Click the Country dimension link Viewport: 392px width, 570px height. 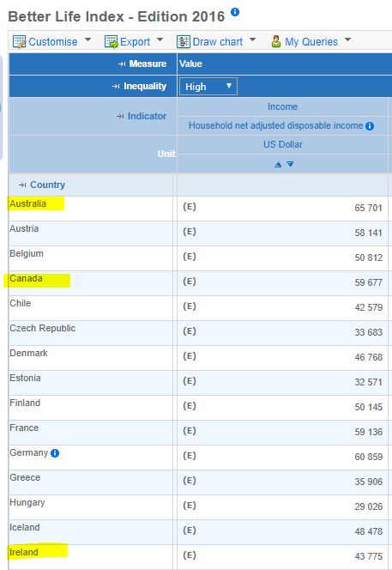[x=47, y=185]
